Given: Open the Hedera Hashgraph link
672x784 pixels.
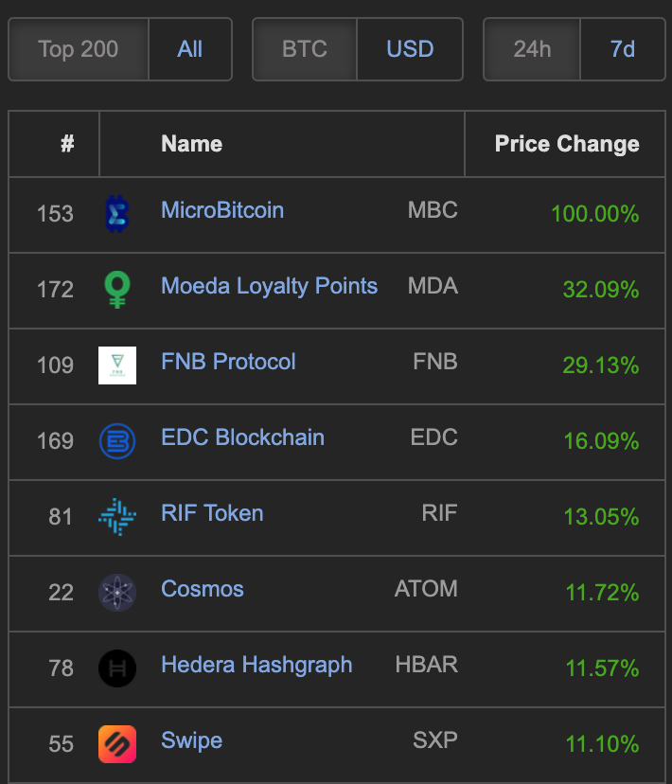Looking at the screenshot, I should coord(256,665).
